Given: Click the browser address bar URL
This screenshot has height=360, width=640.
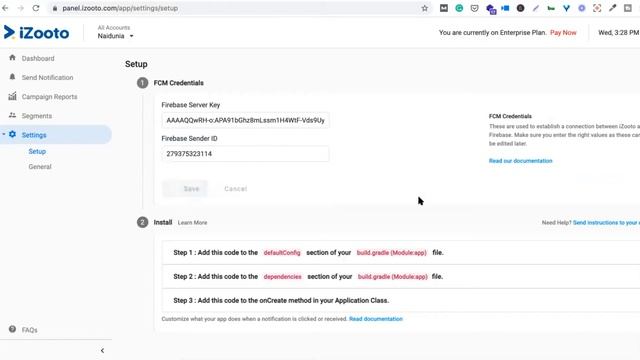Looking at the screenshot, I should 120,8.
